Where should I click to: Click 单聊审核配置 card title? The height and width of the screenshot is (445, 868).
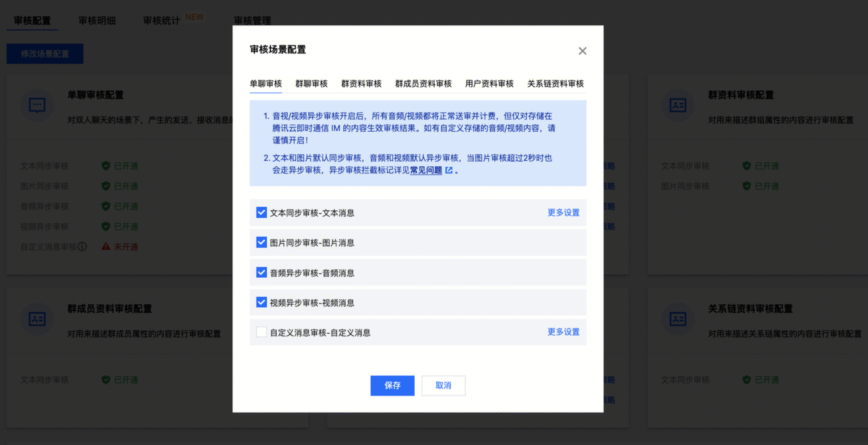tap(96, 95)
